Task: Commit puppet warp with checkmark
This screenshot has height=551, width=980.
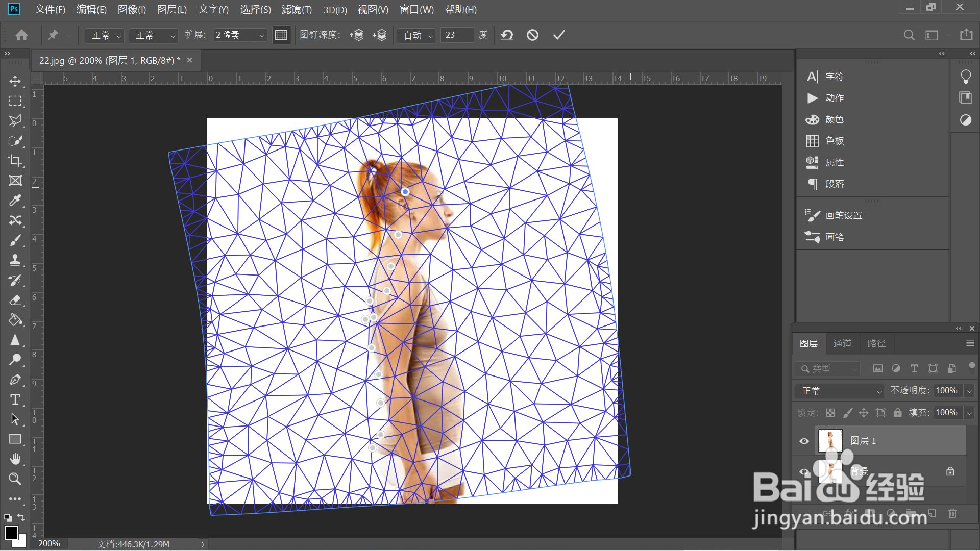Action: [559, 35]
